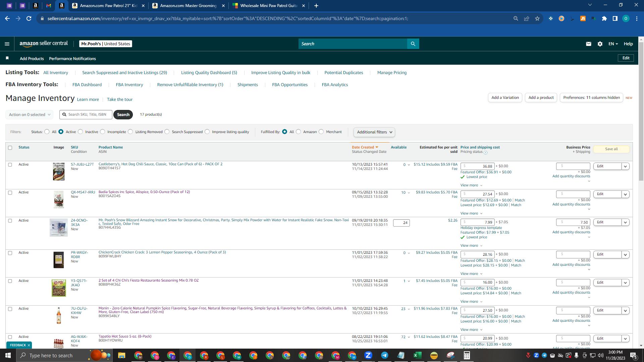644x362 pixels.
Task: Click the Mr. Pooh's Snow available quantity field
Action: 401,223
